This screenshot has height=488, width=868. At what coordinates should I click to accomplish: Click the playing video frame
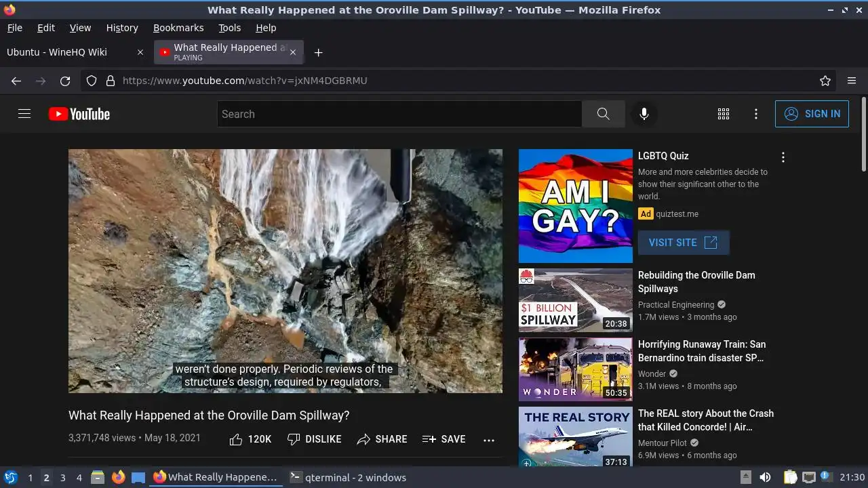click(285, 271)
